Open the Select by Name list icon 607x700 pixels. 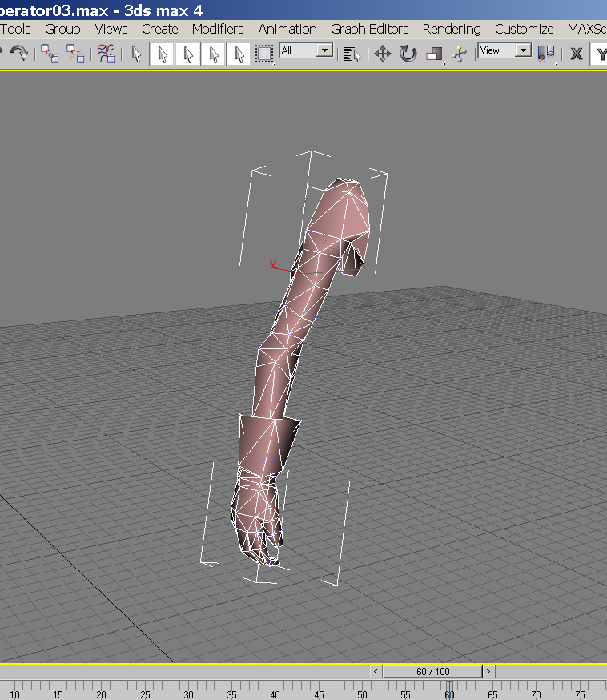351,54
